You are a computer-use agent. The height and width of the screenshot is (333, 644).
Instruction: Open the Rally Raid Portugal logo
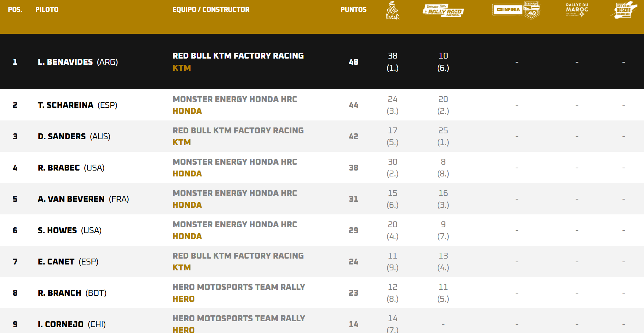443,10
